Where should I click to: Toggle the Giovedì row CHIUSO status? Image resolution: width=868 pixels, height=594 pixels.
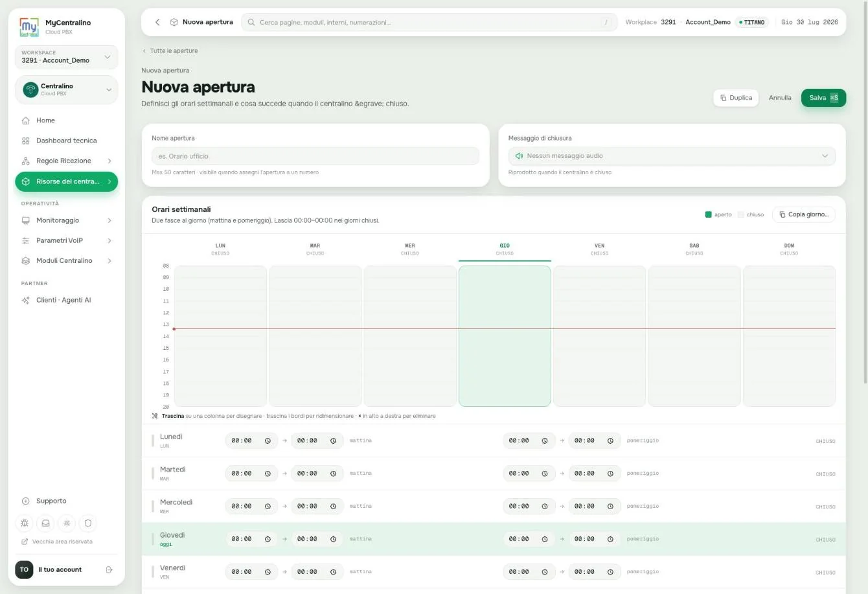pyautogui.click(x=825, y=540)
